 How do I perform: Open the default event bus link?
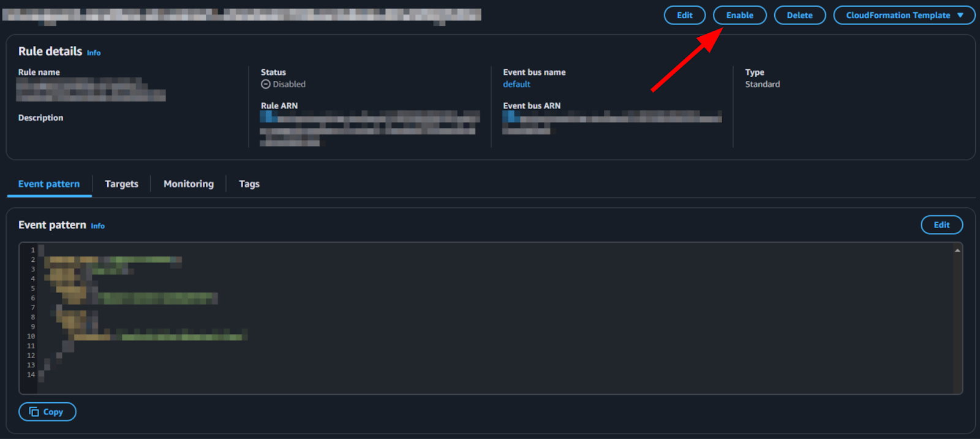[516, 84]
